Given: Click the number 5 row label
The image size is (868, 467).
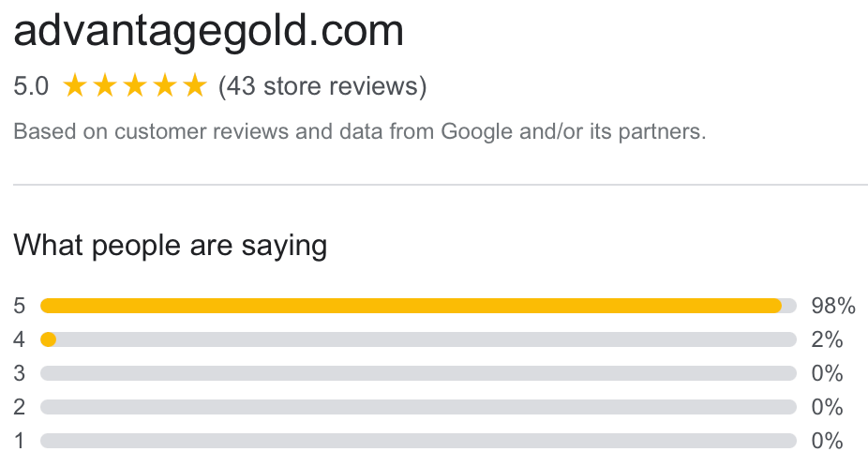Looking at the screenshot, I should point(20,306).
